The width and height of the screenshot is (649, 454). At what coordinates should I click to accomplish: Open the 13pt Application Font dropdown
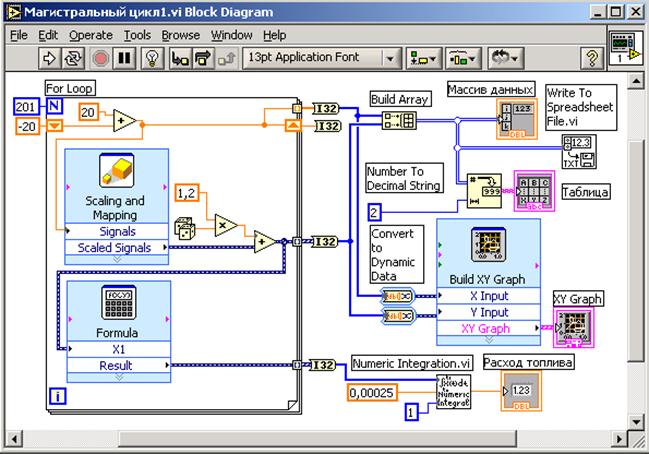322,58
